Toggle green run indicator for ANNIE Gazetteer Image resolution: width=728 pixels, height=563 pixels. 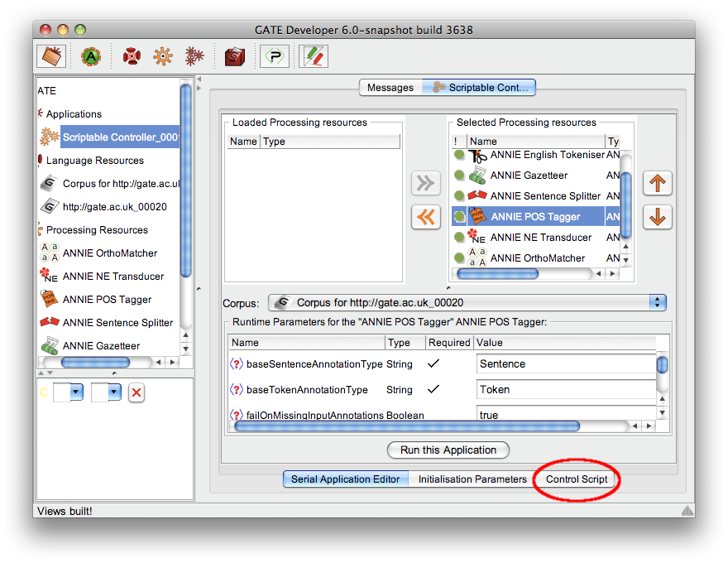459,176
